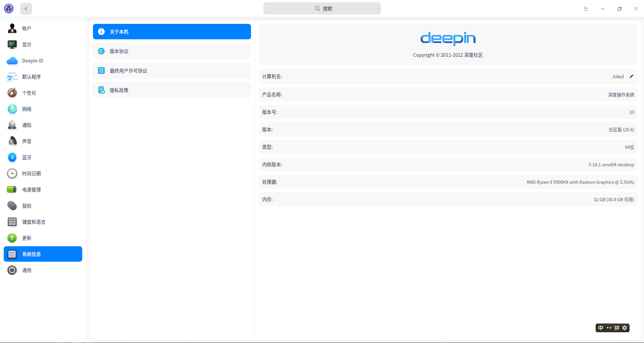The image size is (644, 343).
Task: Open the 网络 network globe icon
Action: 12,109
